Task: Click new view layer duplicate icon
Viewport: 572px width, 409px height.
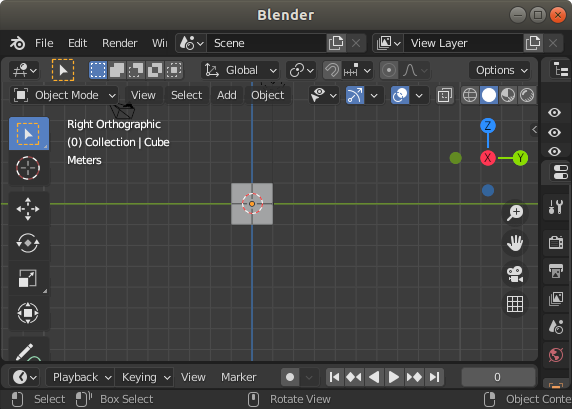Action: pos(533,43)
